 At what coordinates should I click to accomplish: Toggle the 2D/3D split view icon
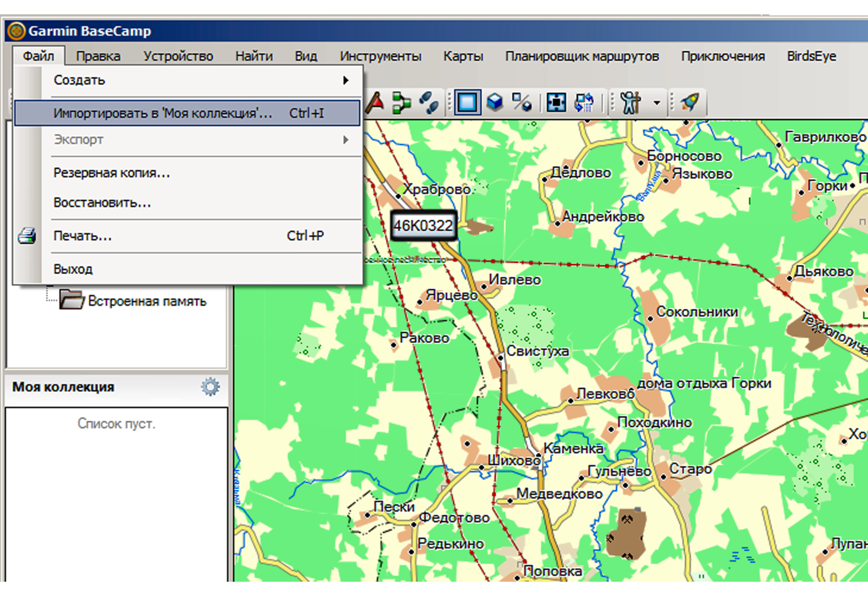click(x=522, y=102)
